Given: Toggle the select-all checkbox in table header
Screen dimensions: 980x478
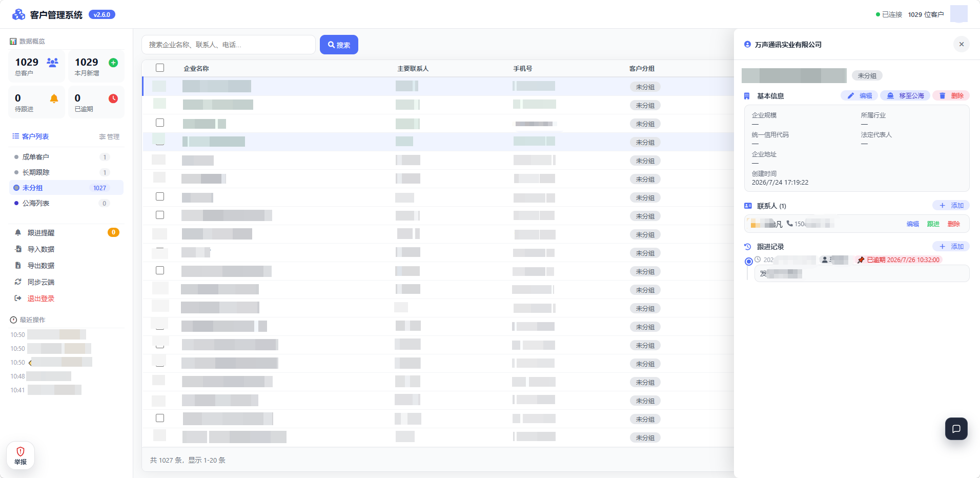Looking at the screenshot, I should tap(160, 68).
